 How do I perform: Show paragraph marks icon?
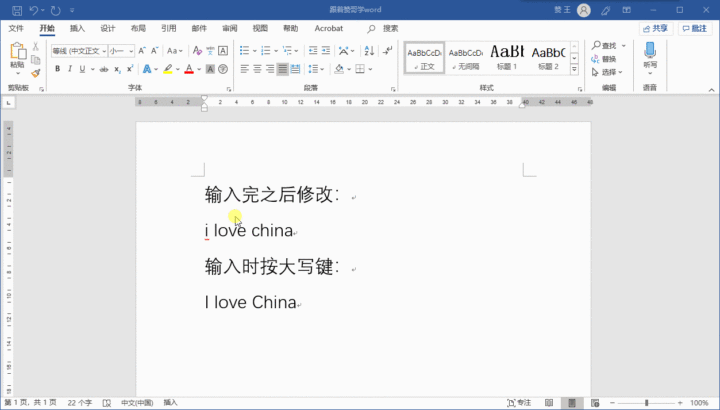coord(388,51)
